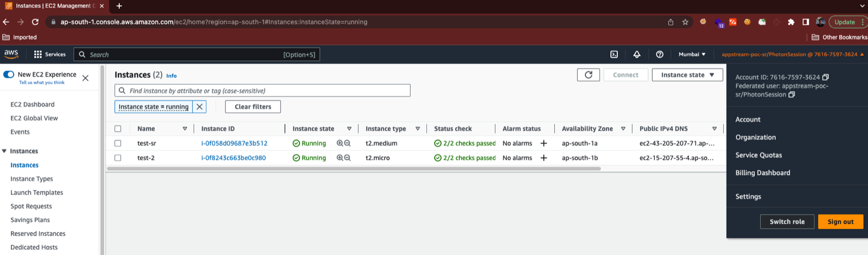
Task: Open the red percent extension icon
Action: coord(732,22)
